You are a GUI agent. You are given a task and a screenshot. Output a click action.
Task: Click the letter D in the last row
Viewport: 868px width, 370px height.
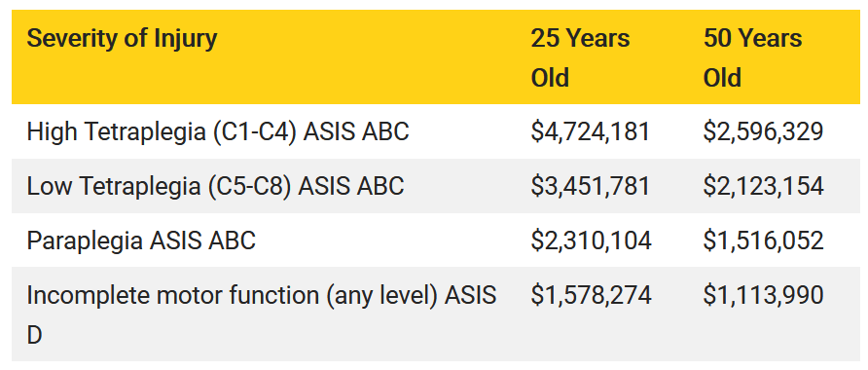[34, 335]
